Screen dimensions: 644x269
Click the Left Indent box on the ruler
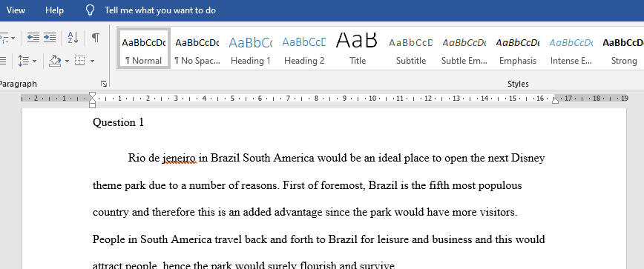93,105
